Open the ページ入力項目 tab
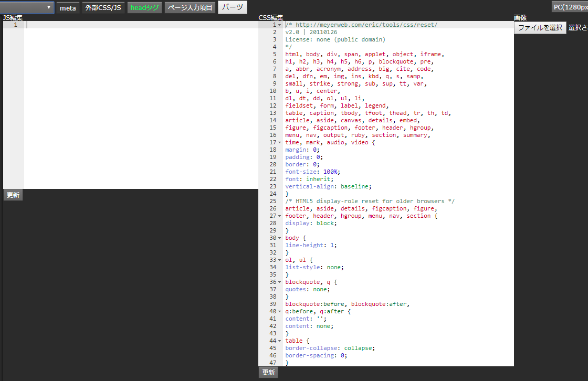The image size is (588, 381). (x=190, y=7)
